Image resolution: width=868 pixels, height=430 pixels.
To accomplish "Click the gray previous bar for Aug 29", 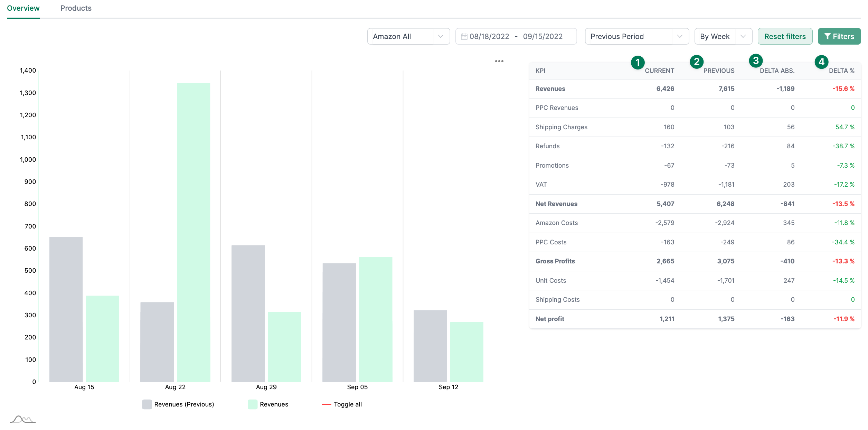I will point(248,314).
